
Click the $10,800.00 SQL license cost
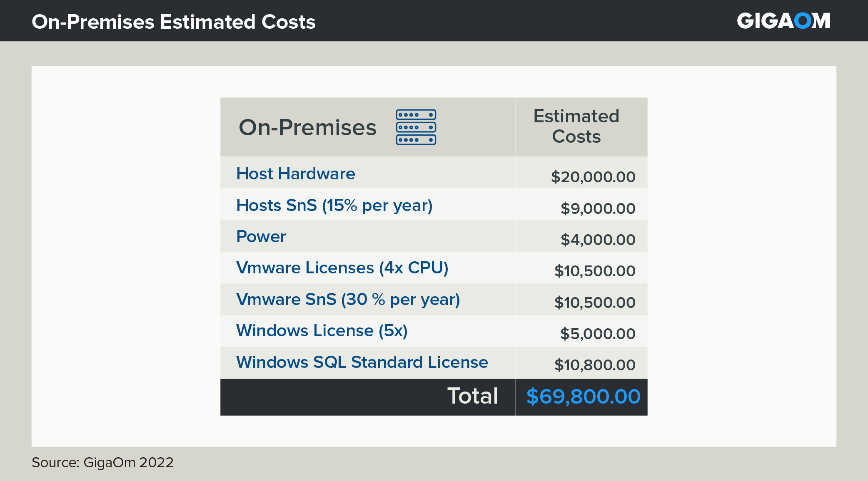point(594,365)
